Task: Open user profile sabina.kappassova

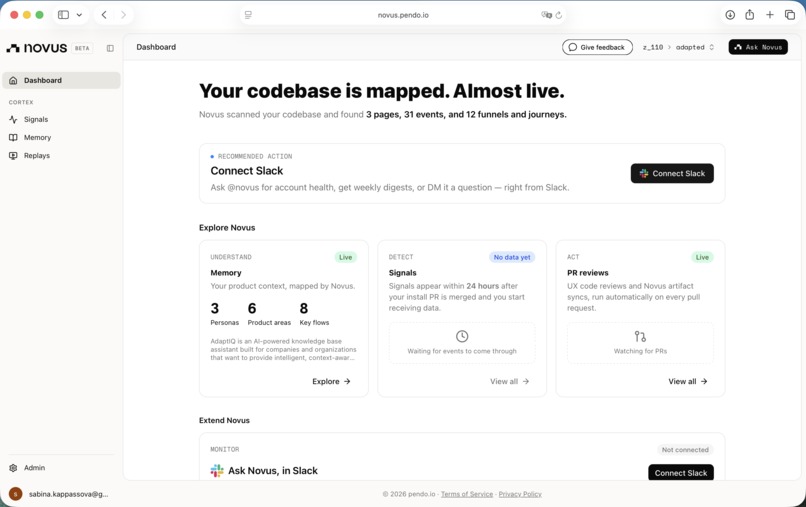Action: pyautogui.click(x=61, y=494)
